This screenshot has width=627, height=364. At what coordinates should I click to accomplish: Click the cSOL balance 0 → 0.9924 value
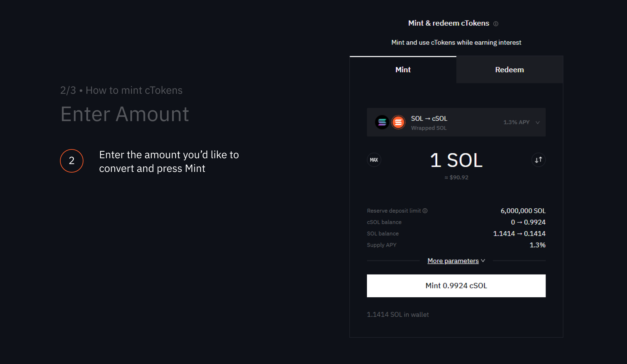pyautogui.click(x=528, y=222)
